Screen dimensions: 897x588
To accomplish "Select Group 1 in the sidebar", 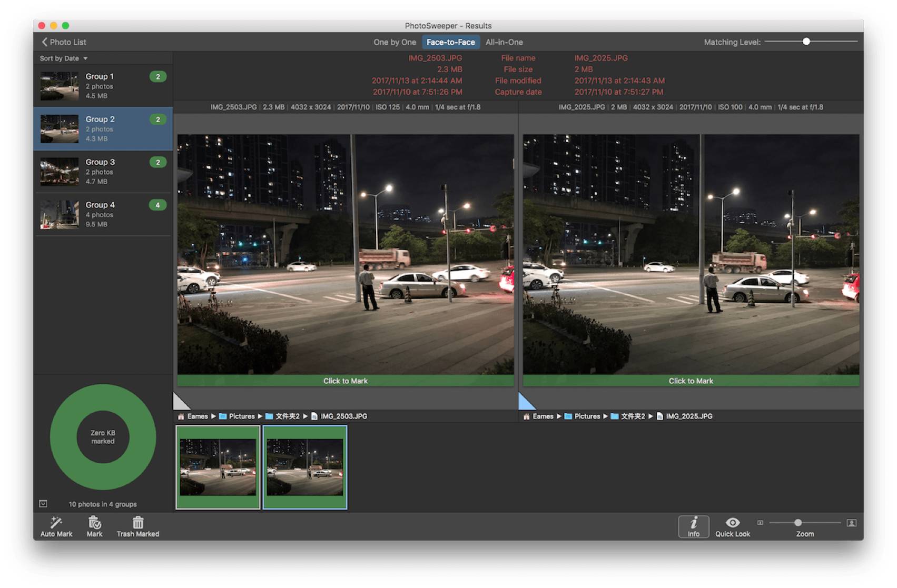I will point(103,86).
